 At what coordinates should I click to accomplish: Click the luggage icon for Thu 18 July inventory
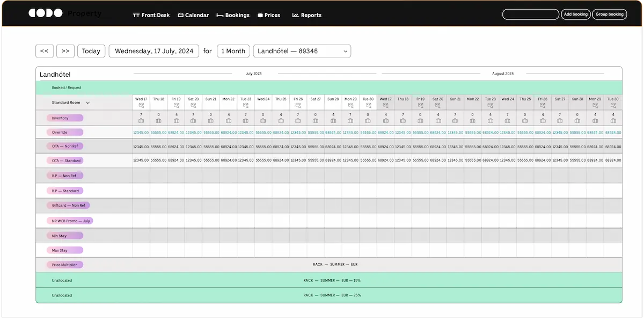click(x=158, y=121)
